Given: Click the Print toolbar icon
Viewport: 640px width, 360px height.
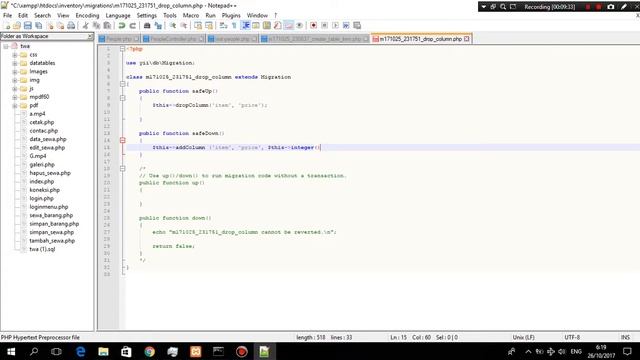Looking at the screenshot, I should (x=71, y=26).
